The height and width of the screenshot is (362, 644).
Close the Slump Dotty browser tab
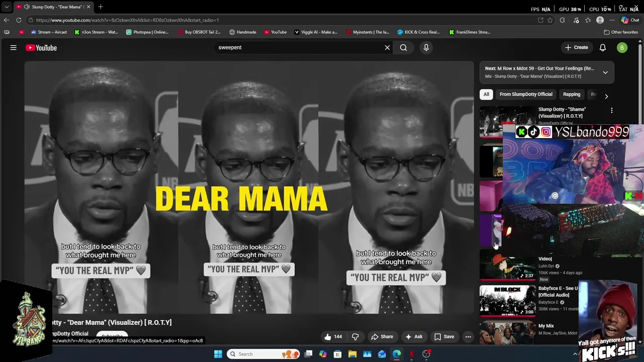click(88, 7)
